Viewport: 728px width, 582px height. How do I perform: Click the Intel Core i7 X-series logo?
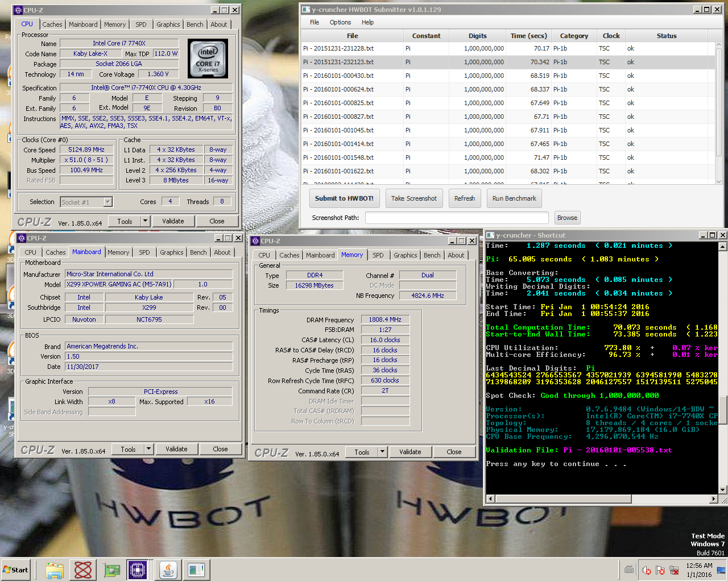tap(208, 59)
